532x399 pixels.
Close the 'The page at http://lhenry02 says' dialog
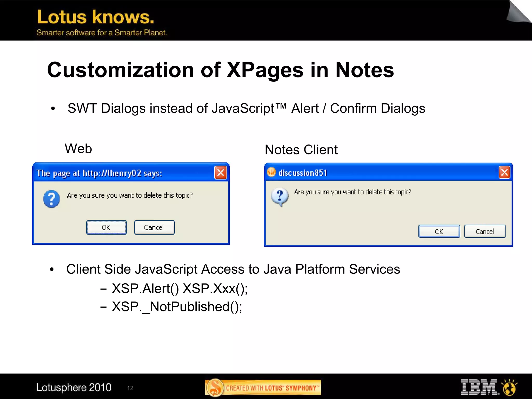(221, 173)
